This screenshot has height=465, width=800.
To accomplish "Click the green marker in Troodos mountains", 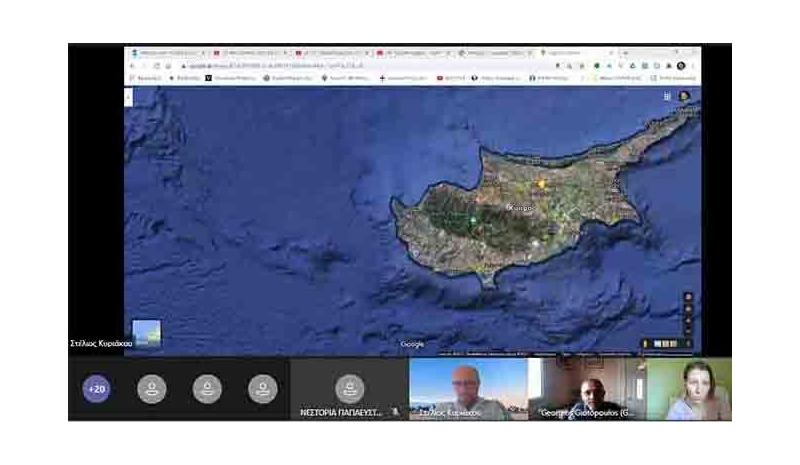I will [x=473, y=220].
